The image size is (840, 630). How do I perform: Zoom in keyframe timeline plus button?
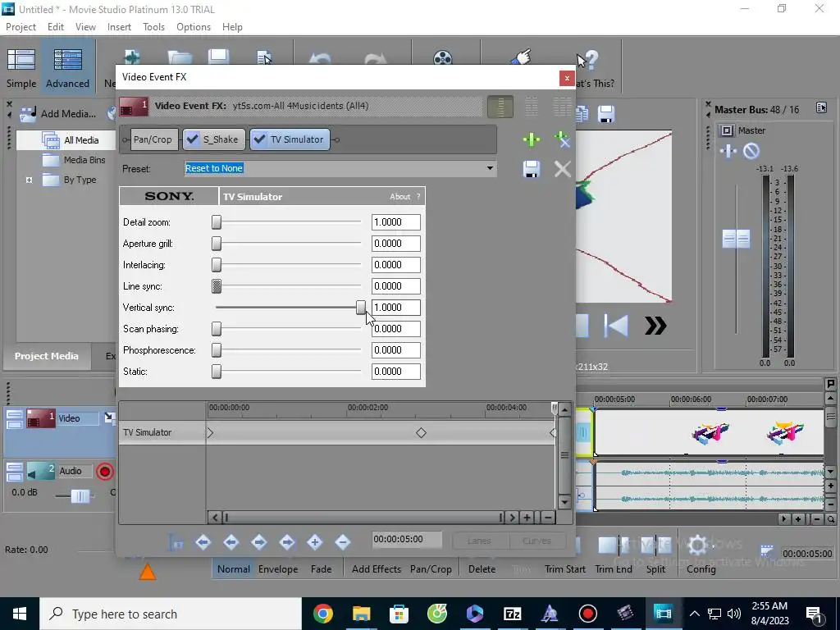pos(527,518)
